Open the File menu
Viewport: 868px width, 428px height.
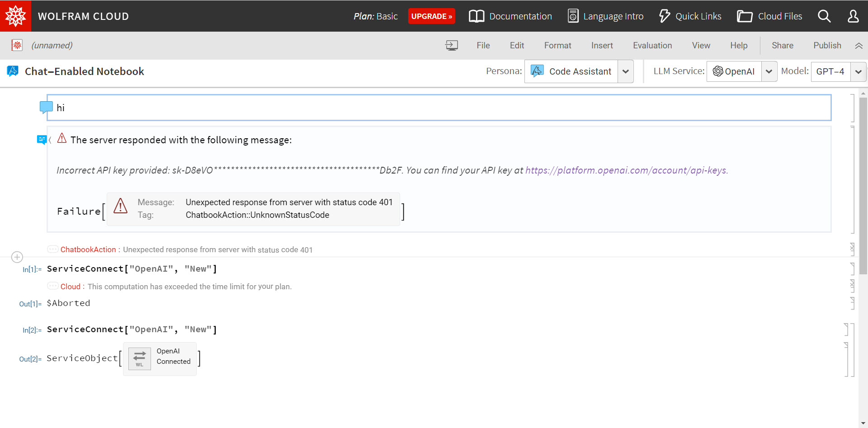[483, 45]
